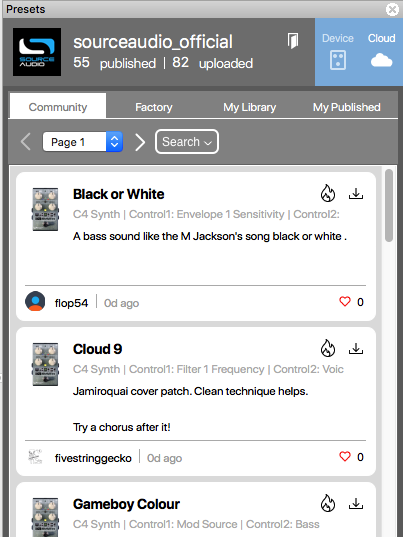Like the Black or White preset

click(345, 302)
